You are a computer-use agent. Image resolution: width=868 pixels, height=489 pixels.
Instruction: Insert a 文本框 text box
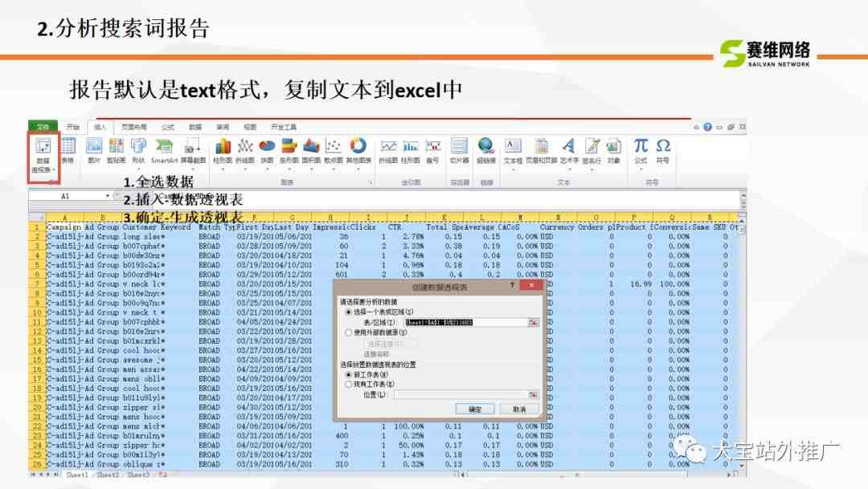pos(513,151)
